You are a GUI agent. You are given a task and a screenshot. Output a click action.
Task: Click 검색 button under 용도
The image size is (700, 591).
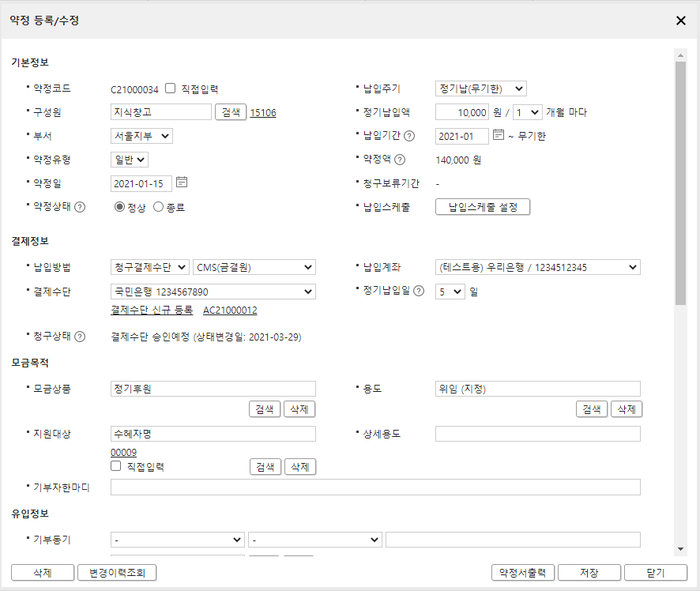point(592,409)
